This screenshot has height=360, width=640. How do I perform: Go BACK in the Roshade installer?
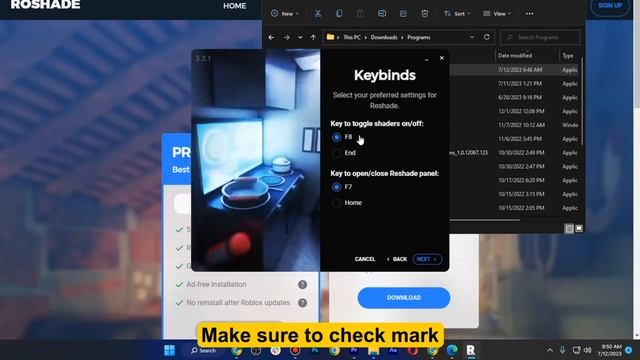click(397, 259)
